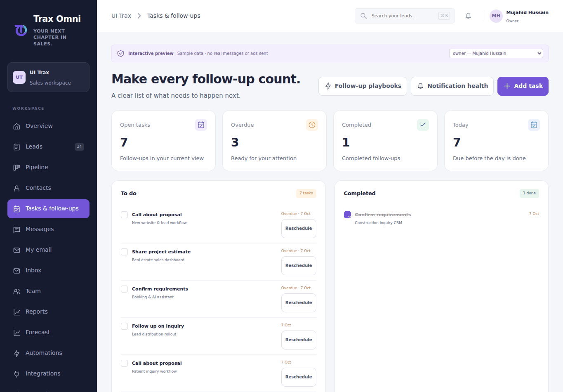563x392 pixels.
Task: Click the person icon beside Contacts
Action: (17, 188)
